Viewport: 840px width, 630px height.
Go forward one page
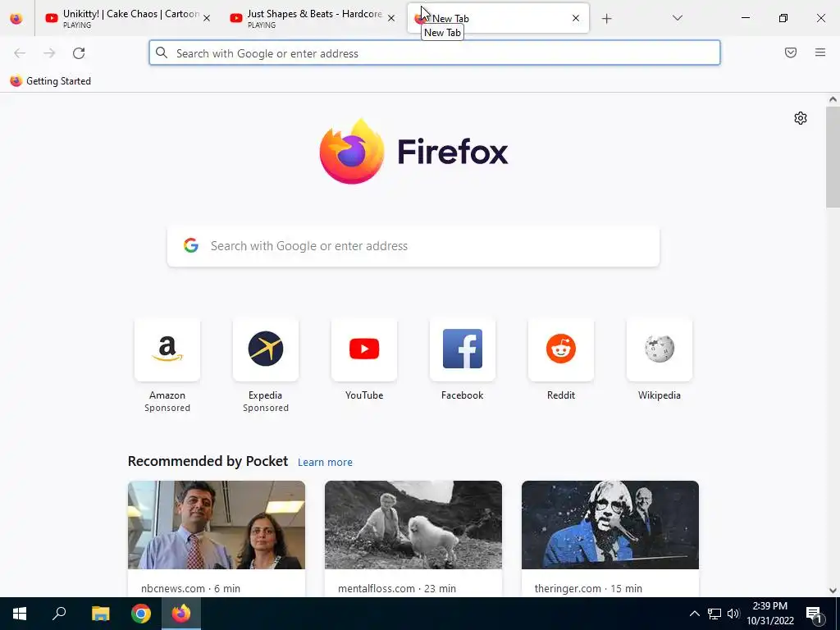tap(49, 53)
